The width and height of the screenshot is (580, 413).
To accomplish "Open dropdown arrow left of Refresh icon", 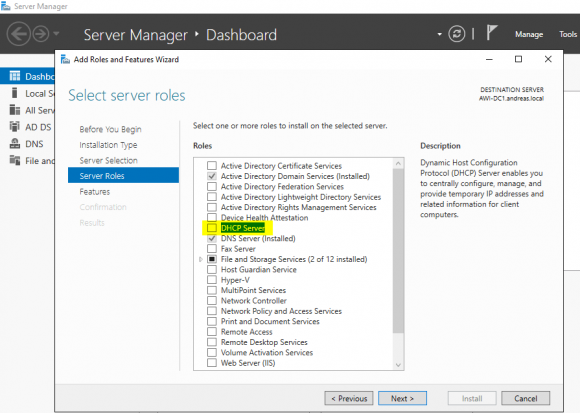I will coord(439,34).
